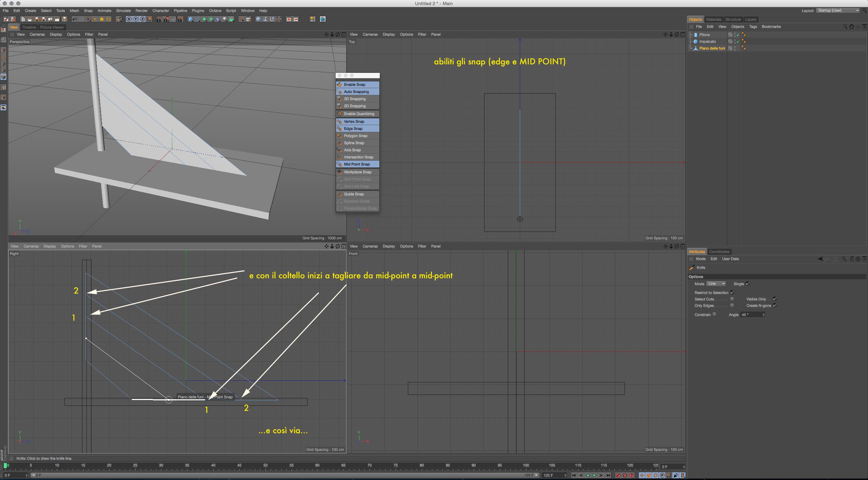868x480 pixels.
Task: Click the Undo icon in toolbar
Action: 75,19
